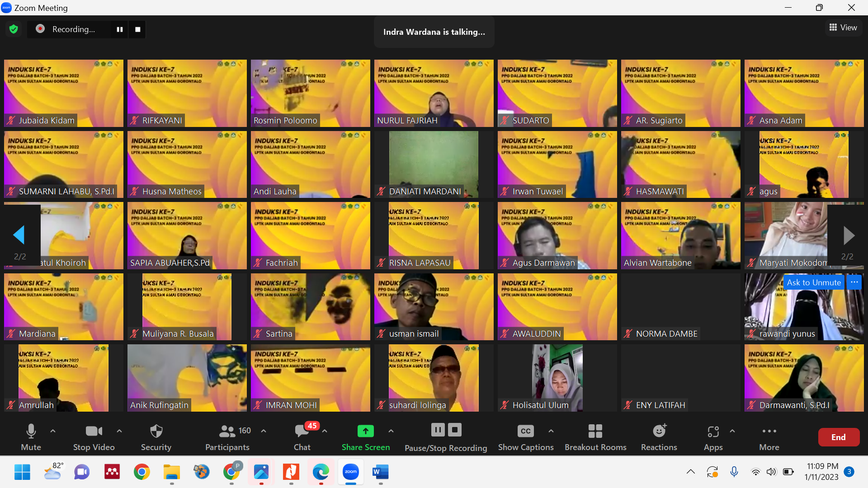This screenshot has height=488, width=868.
Task: Click the green Share Screen icon
Action: coord(365,431)
